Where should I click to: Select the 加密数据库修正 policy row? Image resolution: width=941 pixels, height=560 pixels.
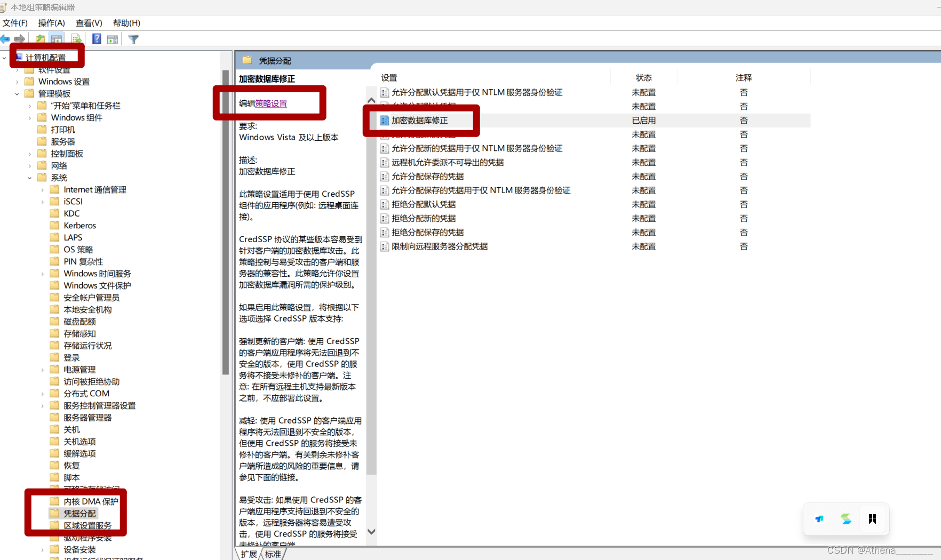594,121
